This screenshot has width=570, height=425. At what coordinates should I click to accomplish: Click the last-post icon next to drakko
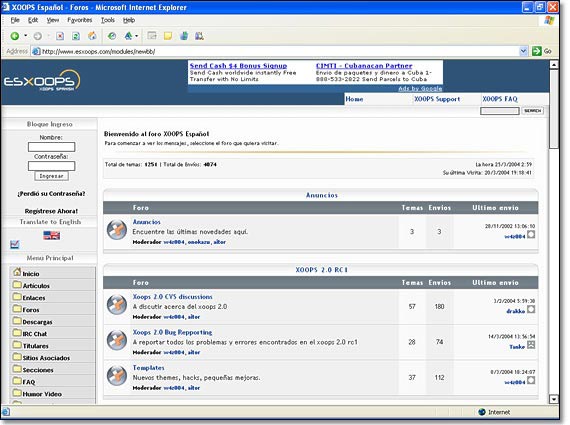click(x=531, y=310)
